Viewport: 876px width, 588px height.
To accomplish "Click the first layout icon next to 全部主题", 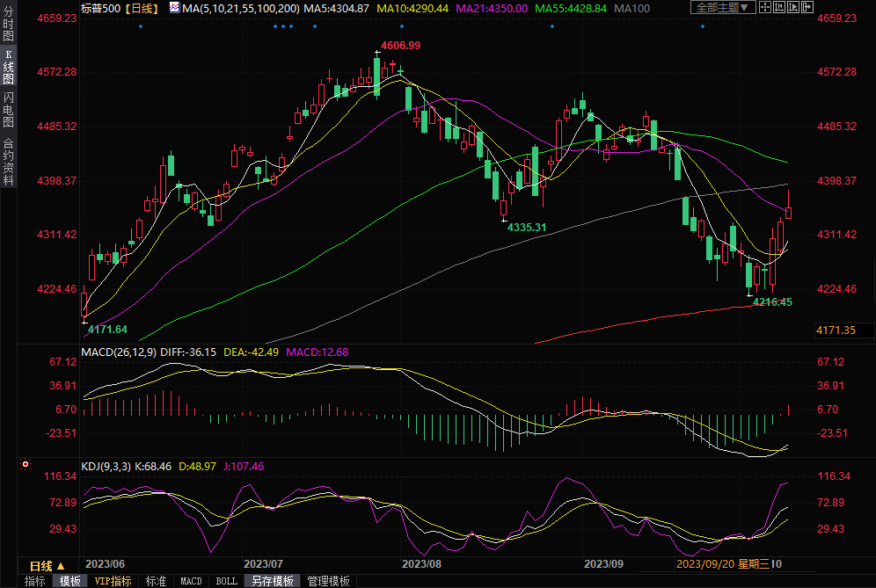I will pos(767,8).
